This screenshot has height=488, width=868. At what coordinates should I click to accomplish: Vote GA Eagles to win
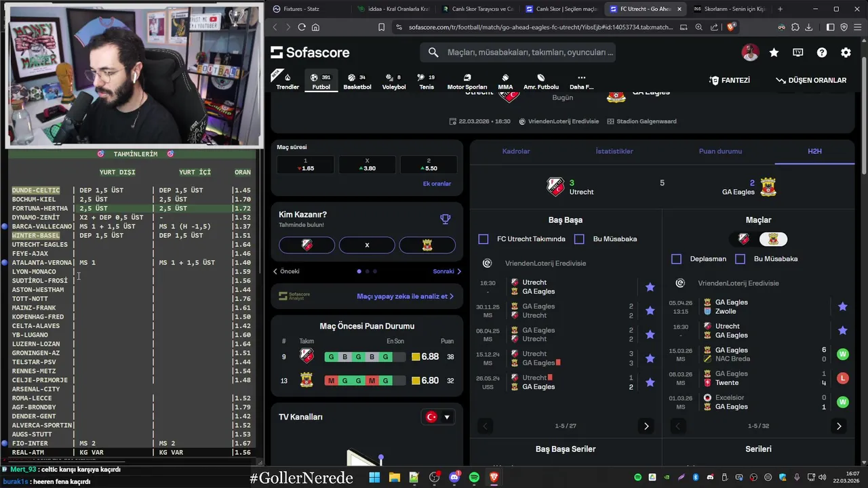(427, 245)
